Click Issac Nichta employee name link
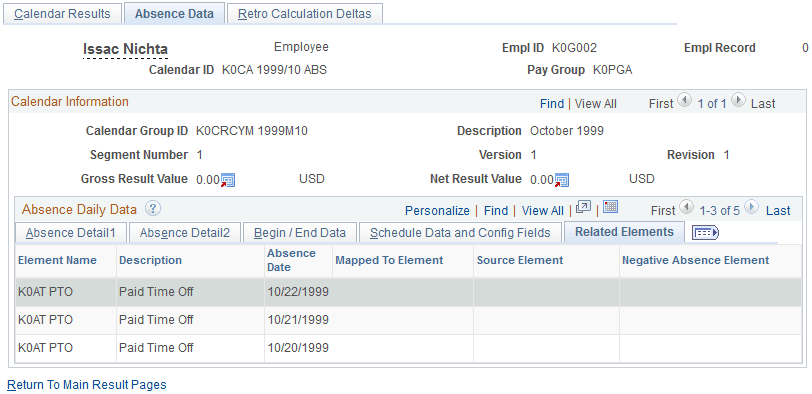 (125, 49)
